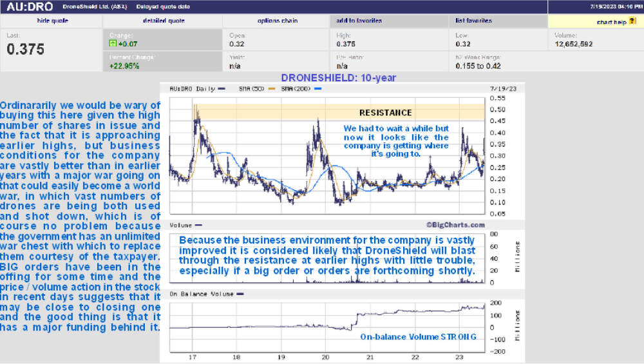Click the Yield n/a value
Image resolution: width=644 pixels, height=364 pixels.
235,66
